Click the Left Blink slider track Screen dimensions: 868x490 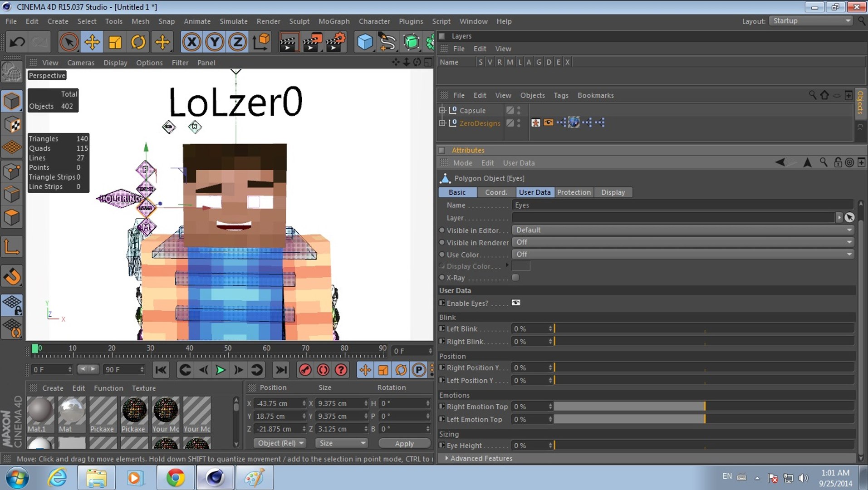704,329
